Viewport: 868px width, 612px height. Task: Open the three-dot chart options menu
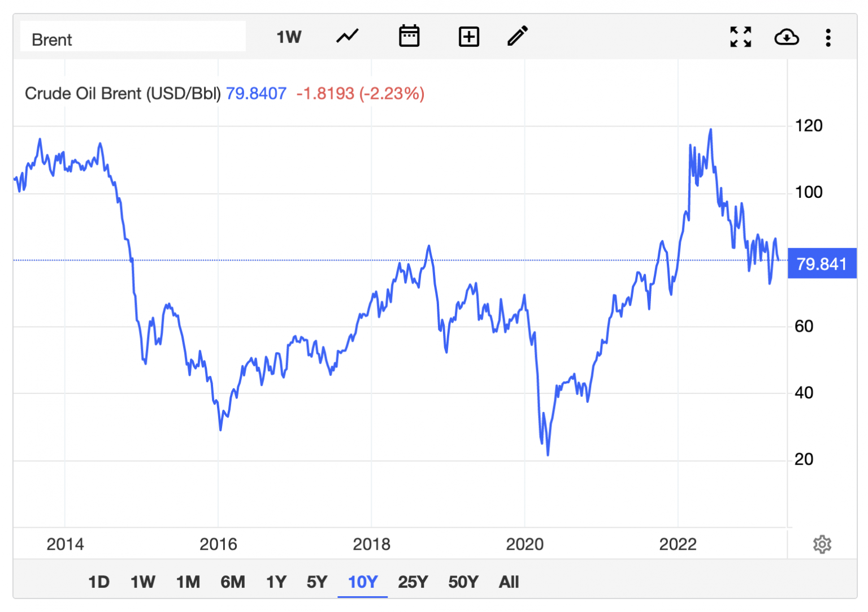[x=828, y=37]
